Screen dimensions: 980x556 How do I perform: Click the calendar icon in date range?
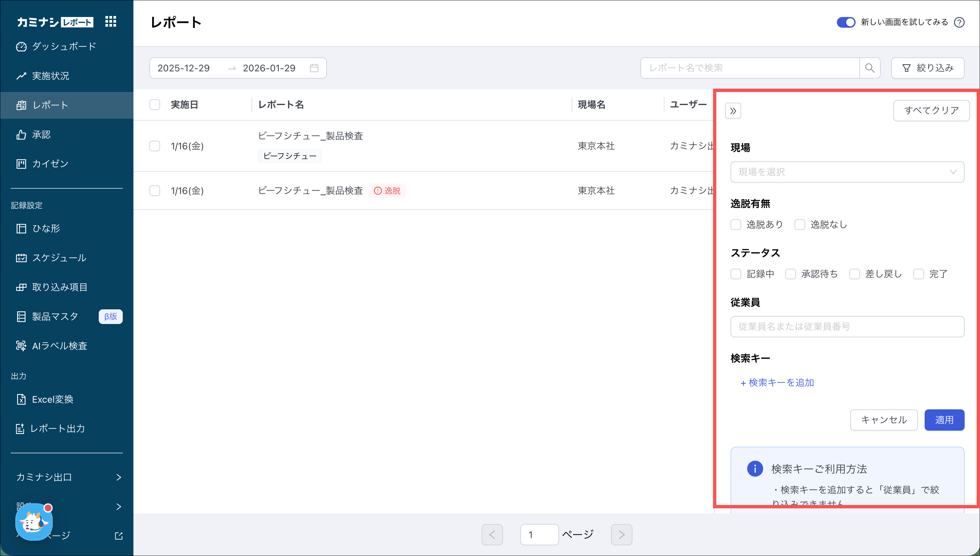click(314, 68)
